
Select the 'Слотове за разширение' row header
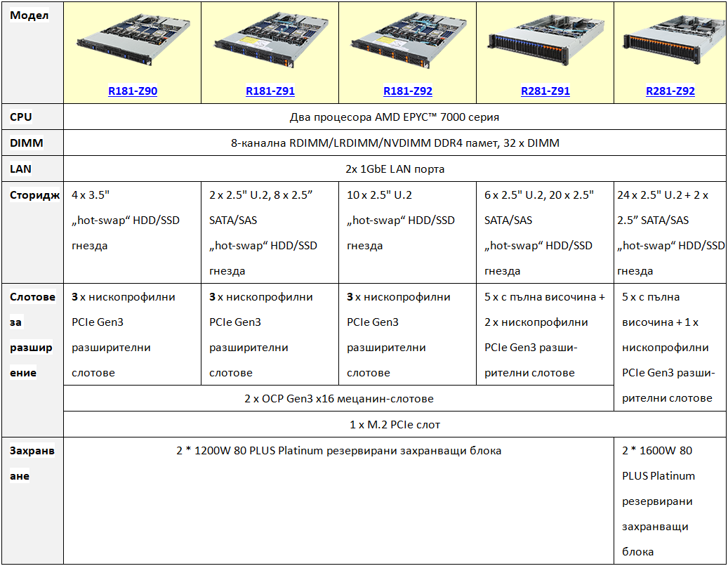tap(32, 360)
